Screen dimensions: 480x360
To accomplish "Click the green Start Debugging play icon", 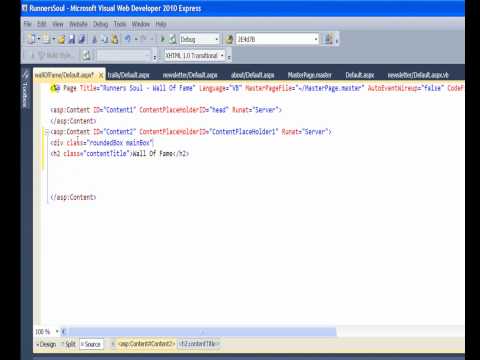I will point(163,39).
